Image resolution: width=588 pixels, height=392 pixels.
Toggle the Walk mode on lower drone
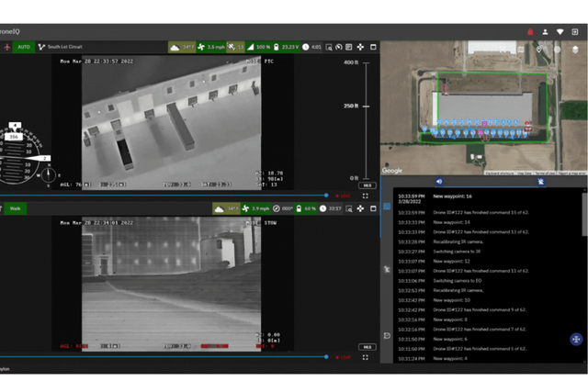[x=16, y=208]
